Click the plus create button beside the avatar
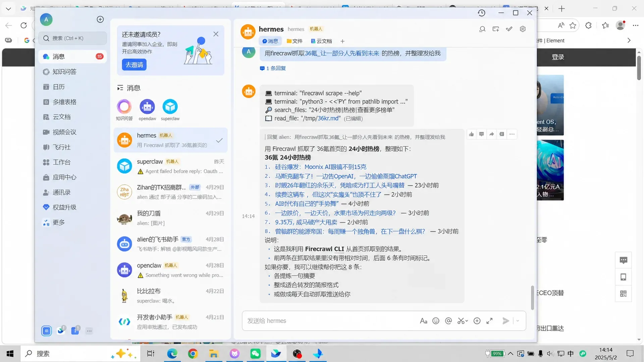This screenshot has height=362, width=644. click(x=100, y=19)
